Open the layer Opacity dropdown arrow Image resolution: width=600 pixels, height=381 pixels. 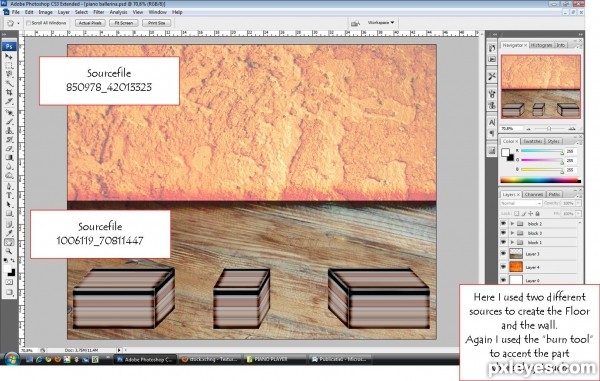[x=578, y=203]
